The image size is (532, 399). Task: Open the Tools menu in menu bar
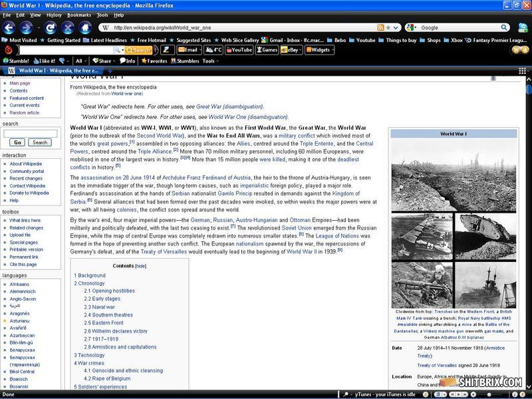tap(102, 15)
